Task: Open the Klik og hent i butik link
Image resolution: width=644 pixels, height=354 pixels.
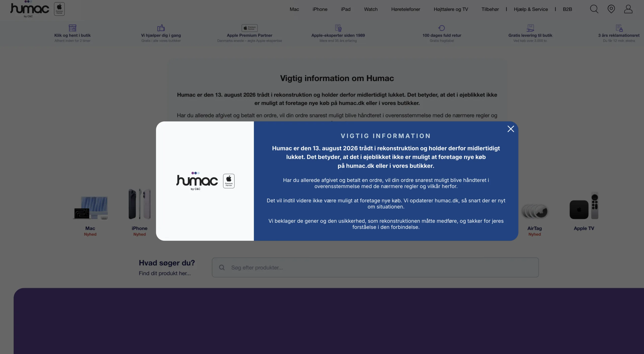Action: tap(72, 35)
